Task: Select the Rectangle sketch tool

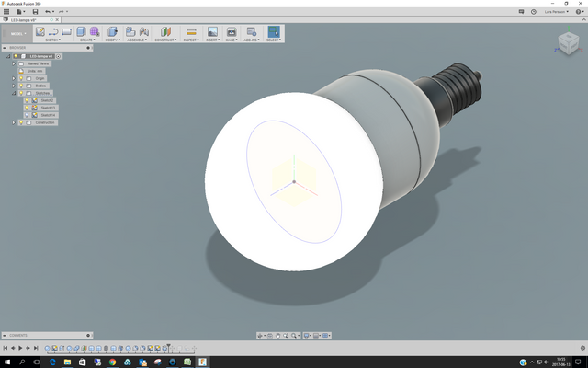Action: [x=66, y=31]
